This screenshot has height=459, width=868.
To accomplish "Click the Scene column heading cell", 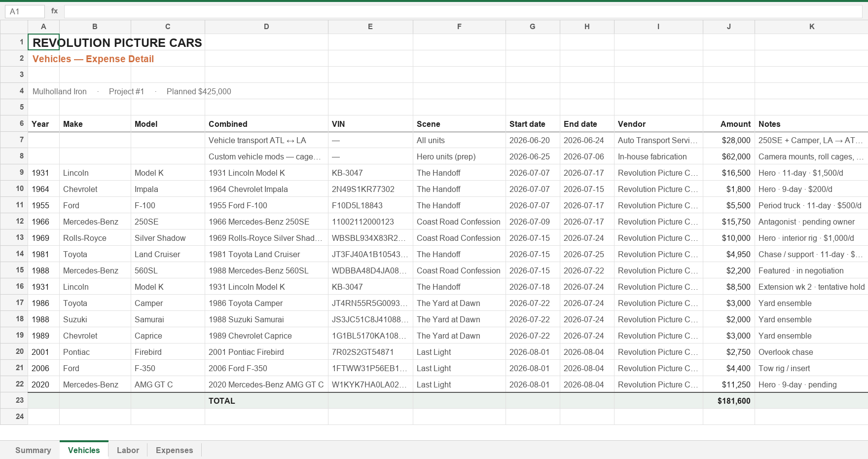I will pyautogui.click(x=459, y=124).
